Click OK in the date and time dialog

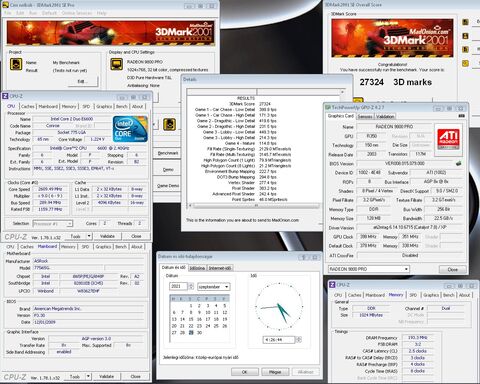coord(244,372)
